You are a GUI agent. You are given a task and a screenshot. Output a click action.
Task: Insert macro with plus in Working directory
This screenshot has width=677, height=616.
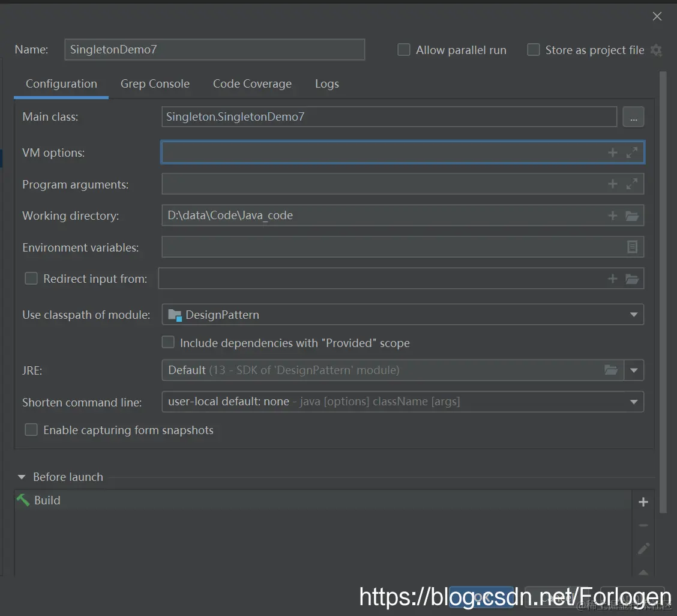(x=612, y=216)
